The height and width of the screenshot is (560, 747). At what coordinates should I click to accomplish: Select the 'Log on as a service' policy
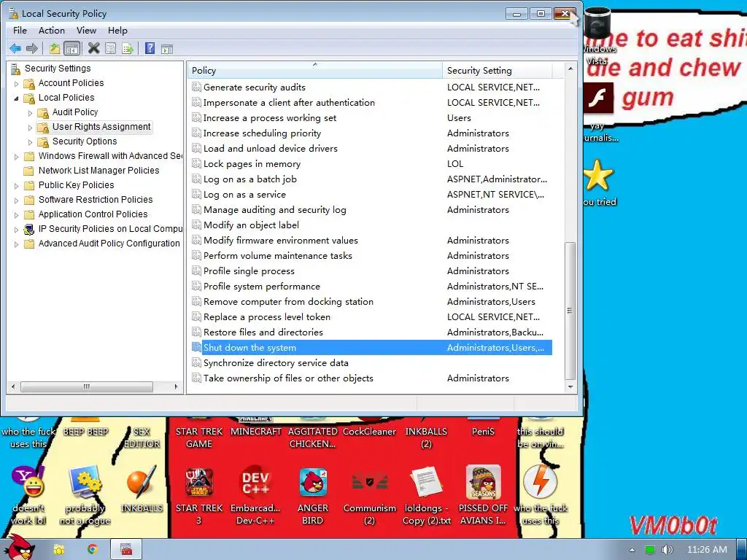point(244,194)
